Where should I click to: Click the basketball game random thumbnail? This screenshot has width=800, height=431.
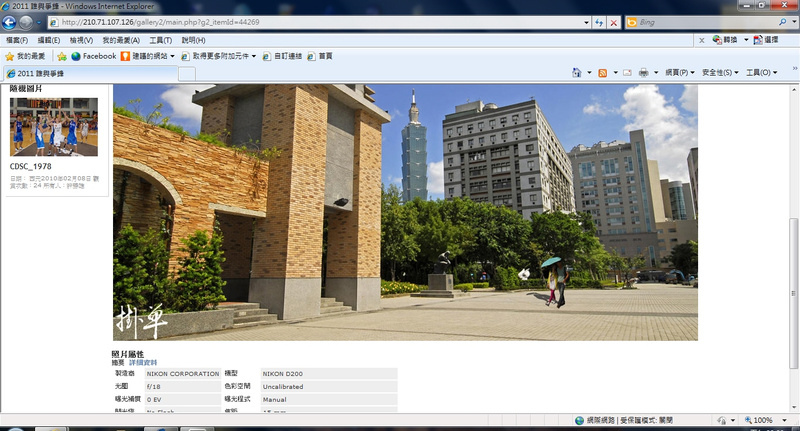[x=54, y=126]
